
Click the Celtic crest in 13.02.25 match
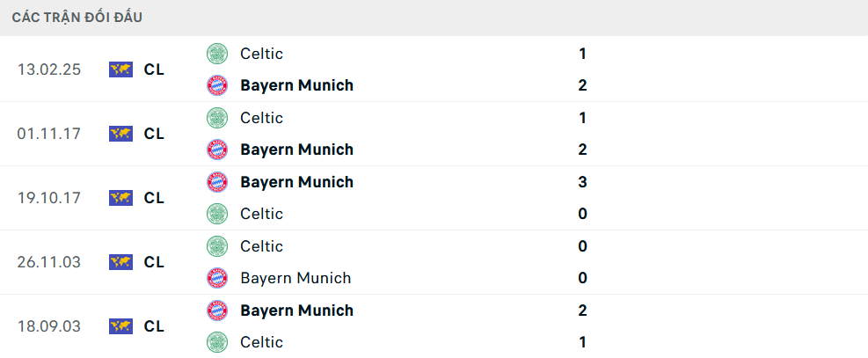[216, 54]
